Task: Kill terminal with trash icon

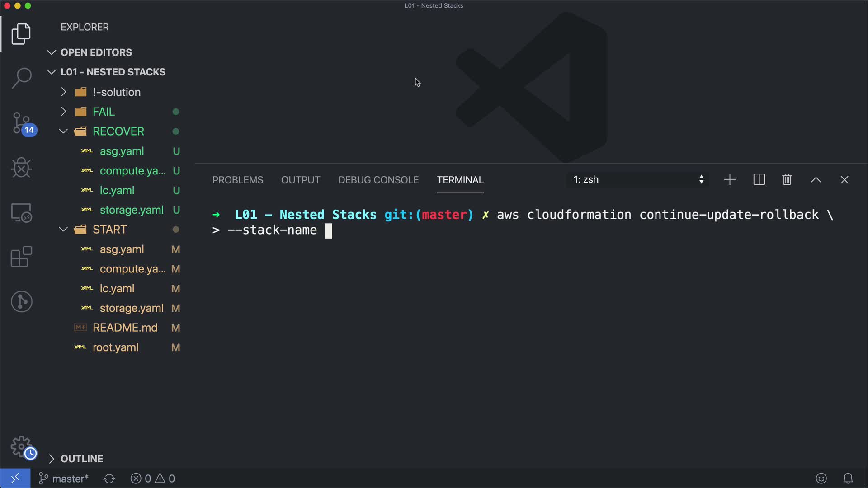Action: click(787, 180)
